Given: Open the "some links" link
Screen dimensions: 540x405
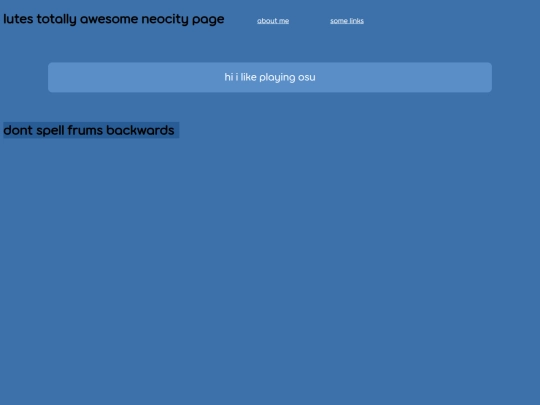Looking at the screenshot, I should [347, 21].
